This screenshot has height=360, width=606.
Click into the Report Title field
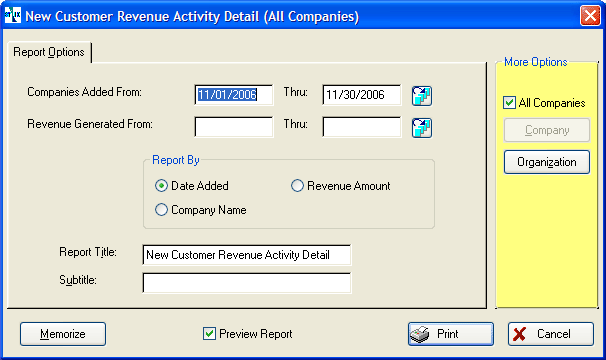[247, 255]
